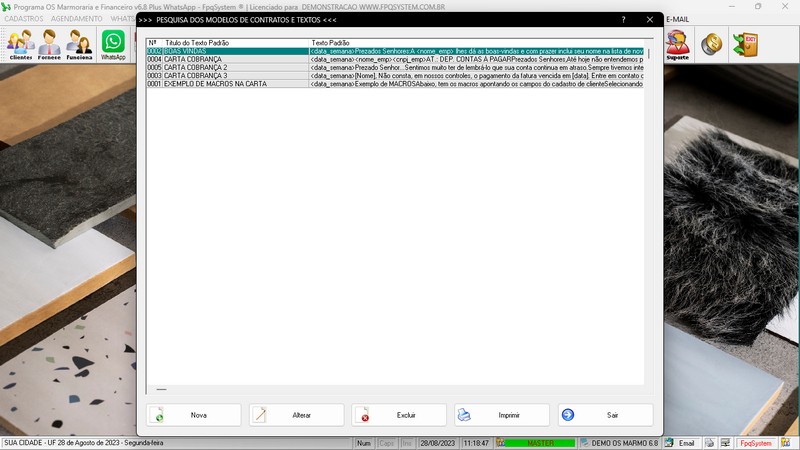Screen dimensions: 800x450
Task: Click the Exit door icon
Action: (745, 44)
